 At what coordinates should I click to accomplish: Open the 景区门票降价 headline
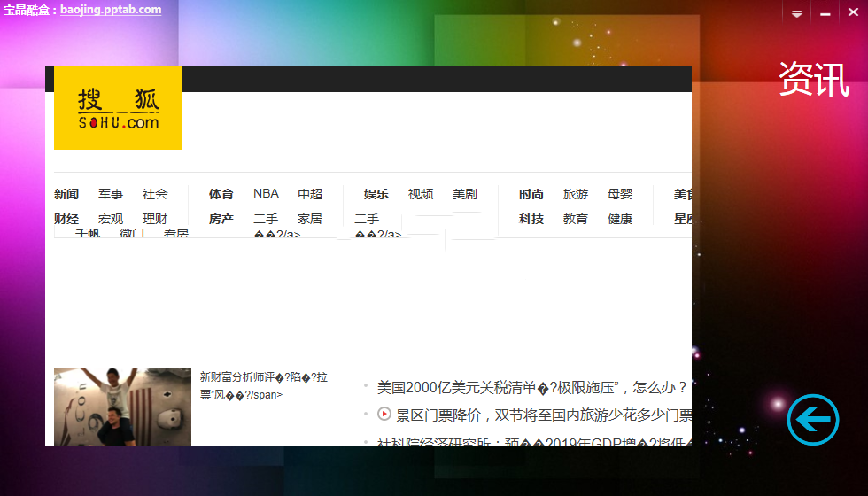pyautogui.click(x=544, y=415)
